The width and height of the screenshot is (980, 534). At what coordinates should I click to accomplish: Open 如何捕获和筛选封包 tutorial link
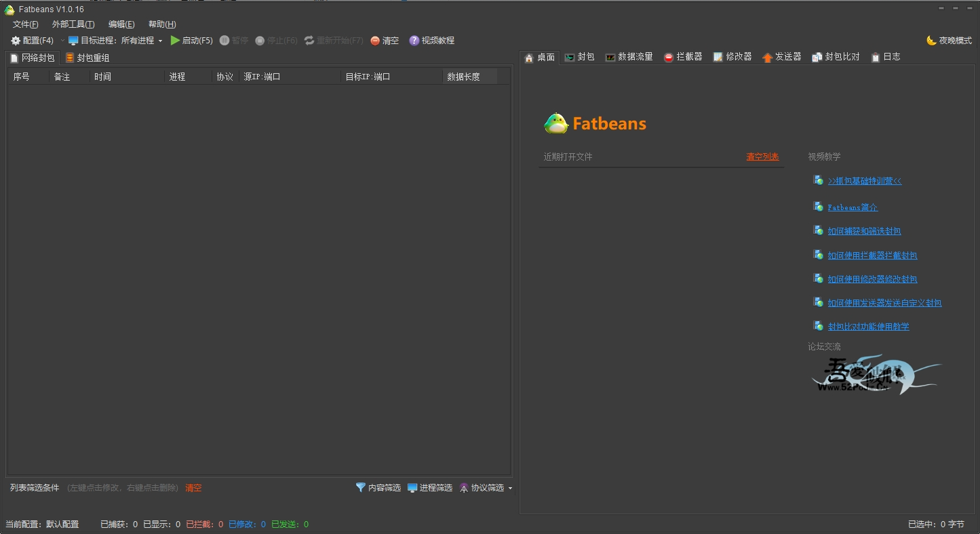tap(864, 231)
